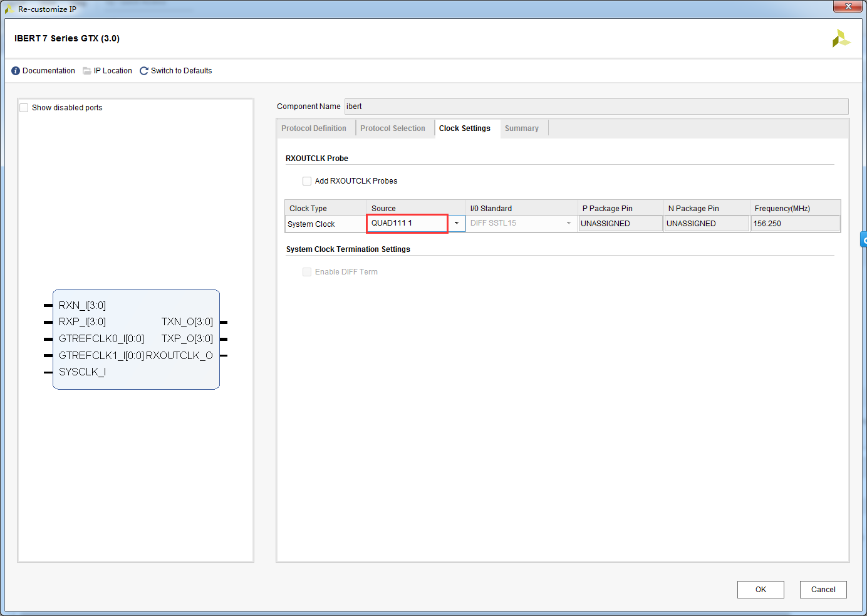Click the Component Name input field
This screenshot has width=867, height=616.
pyautogui.click(x=596, y=107)
